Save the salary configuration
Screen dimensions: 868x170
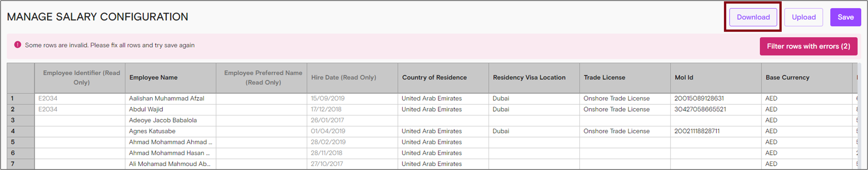click(x=845, y=17)
